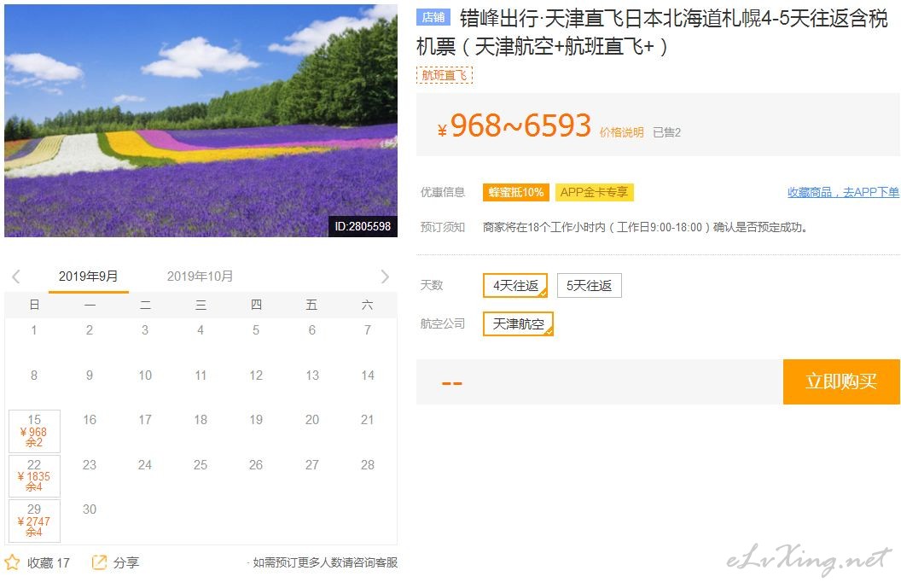Pick September 22 priced ¥1835

[34, 476]
